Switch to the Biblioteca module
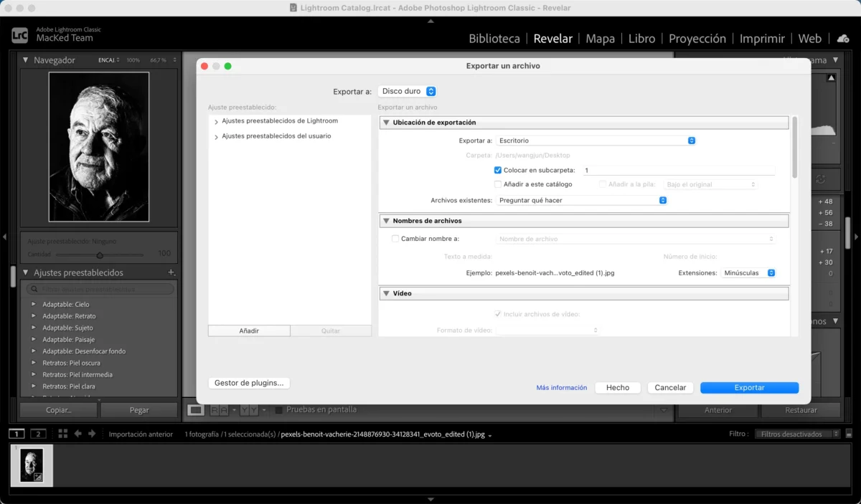 coord(494,39)
